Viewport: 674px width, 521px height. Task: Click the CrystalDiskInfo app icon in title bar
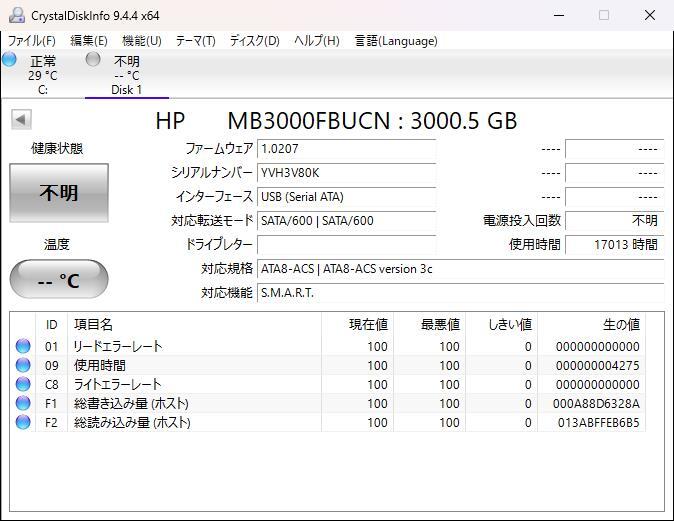click(x=16, y=15)
